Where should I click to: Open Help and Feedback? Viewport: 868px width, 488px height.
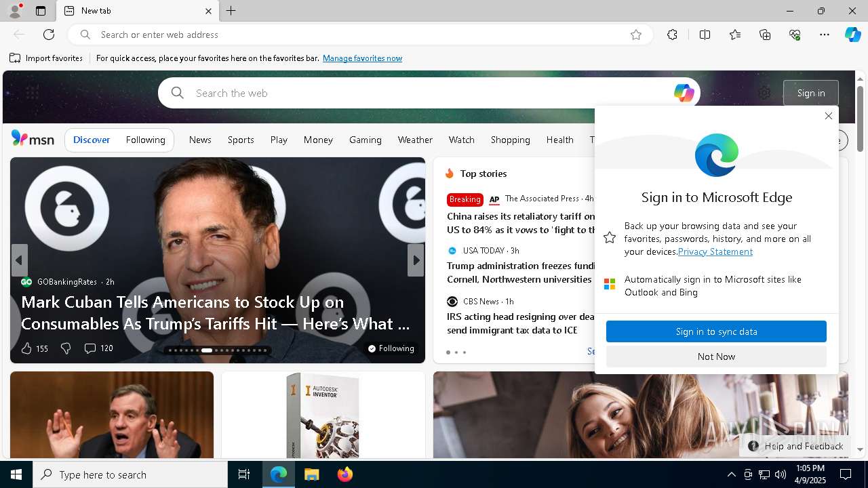(795, 446)
